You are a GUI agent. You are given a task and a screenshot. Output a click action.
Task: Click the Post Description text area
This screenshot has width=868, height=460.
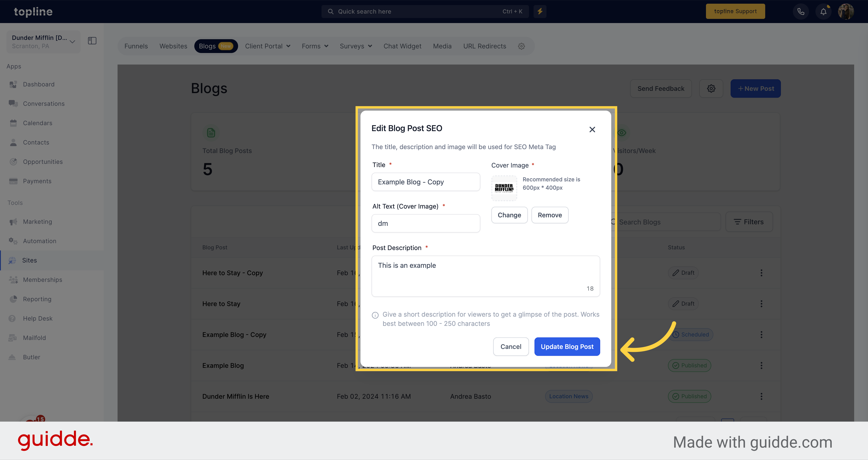(x=486, y=276)
